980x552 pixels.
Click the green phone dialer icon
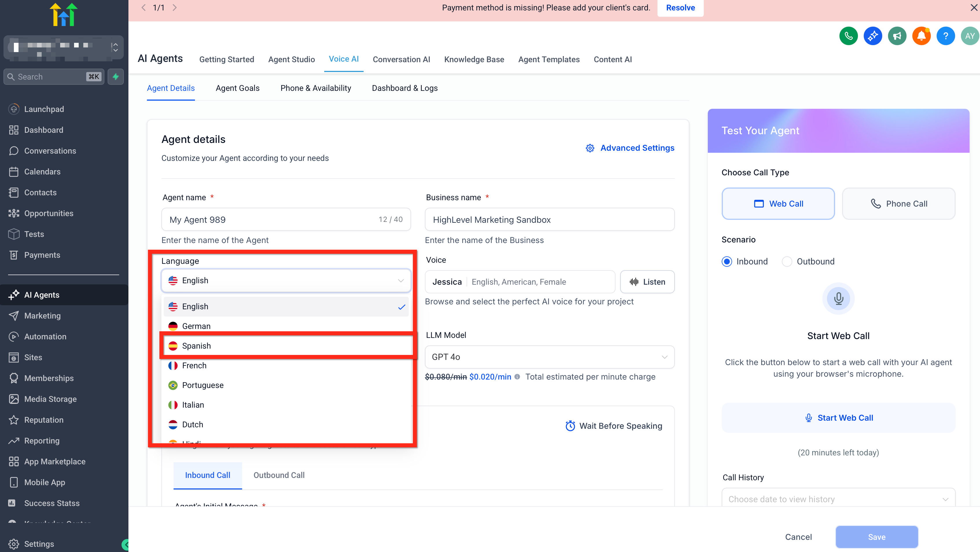click(x=848, y=36)
